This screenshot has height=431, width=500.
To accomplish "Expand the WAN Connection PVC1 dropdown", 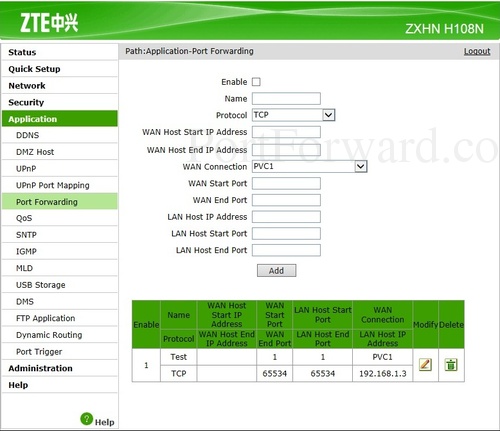I will 309,166.
